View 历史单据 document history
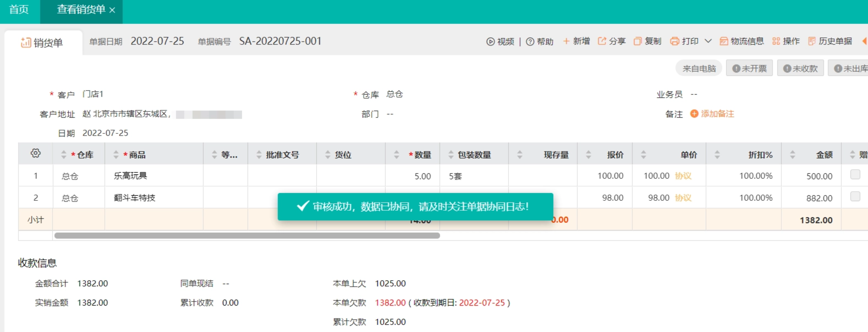The height and width of the screenshot is (332, 868). coord(830,41)
